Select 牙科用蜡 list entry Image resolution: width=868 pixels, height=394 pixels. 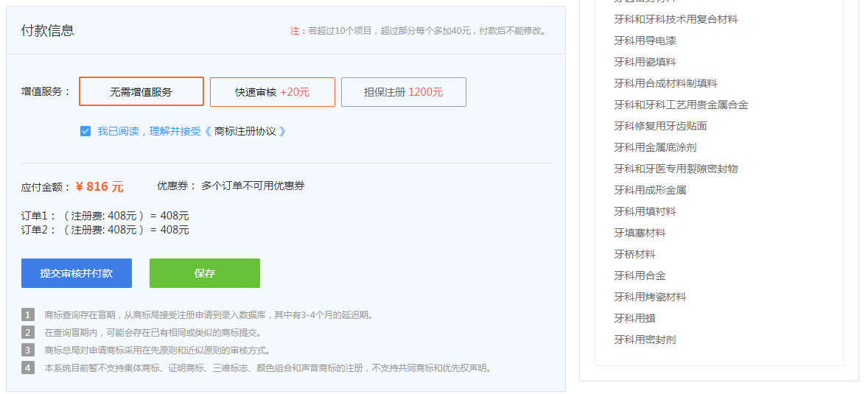[634, 318]
